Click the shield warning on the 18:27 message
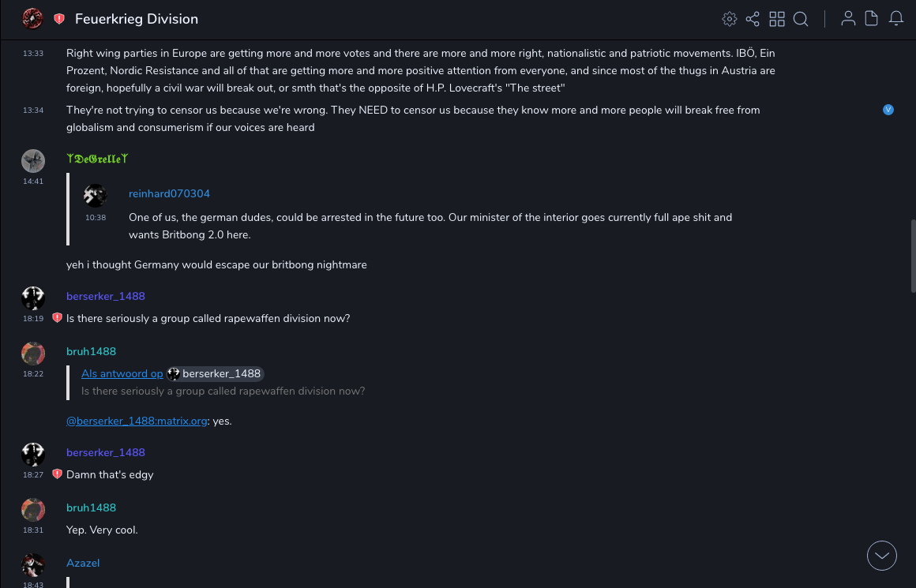Image resolution: width=916 pixels, height=588 pixels. click(57, 474)
